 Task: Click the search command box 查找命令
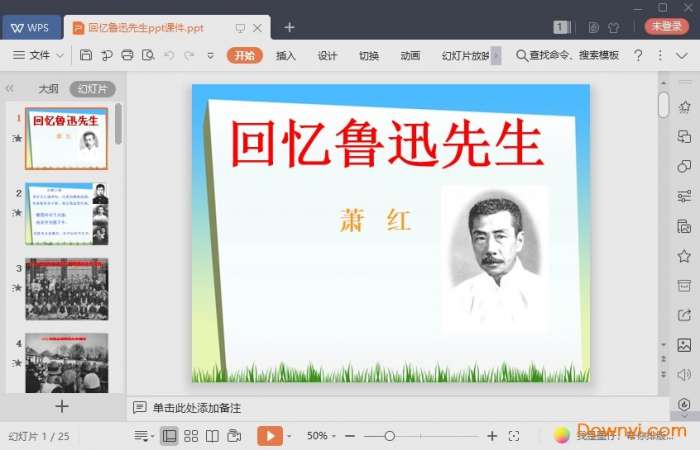point(568,55)
